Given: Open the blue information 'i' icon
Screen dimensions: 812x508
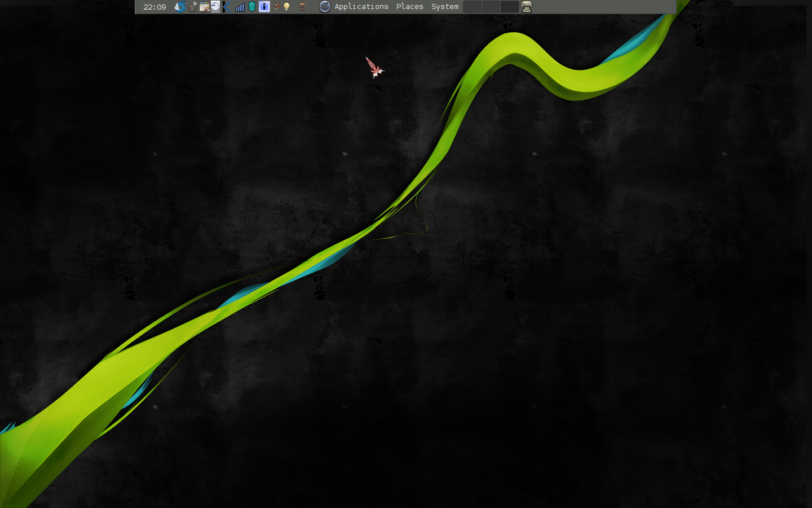Looking at the screenshot, I should [x=264, y=7].
